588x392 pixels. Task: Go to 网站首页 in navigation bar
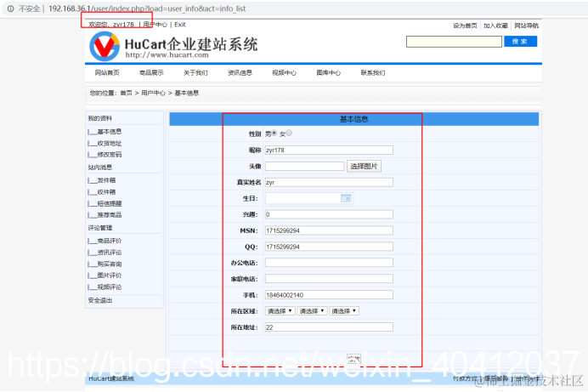pyautogui.click(x=107, y=73)
